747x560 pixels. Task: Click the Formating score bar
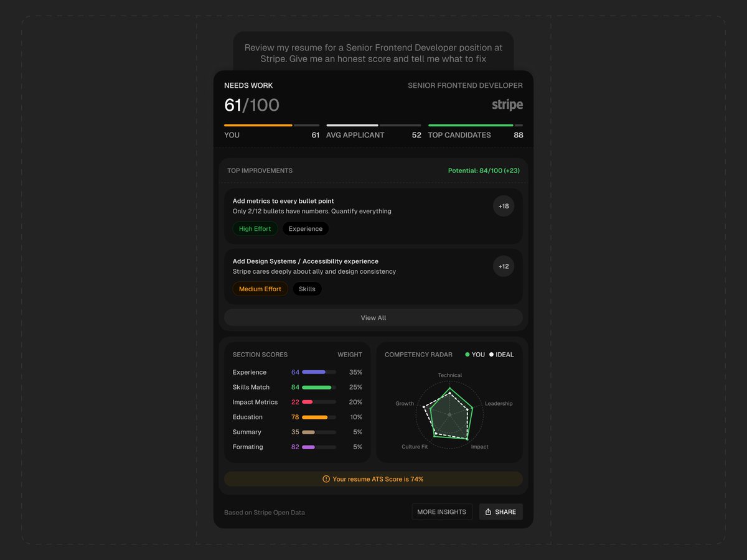[x=319, y=447]
